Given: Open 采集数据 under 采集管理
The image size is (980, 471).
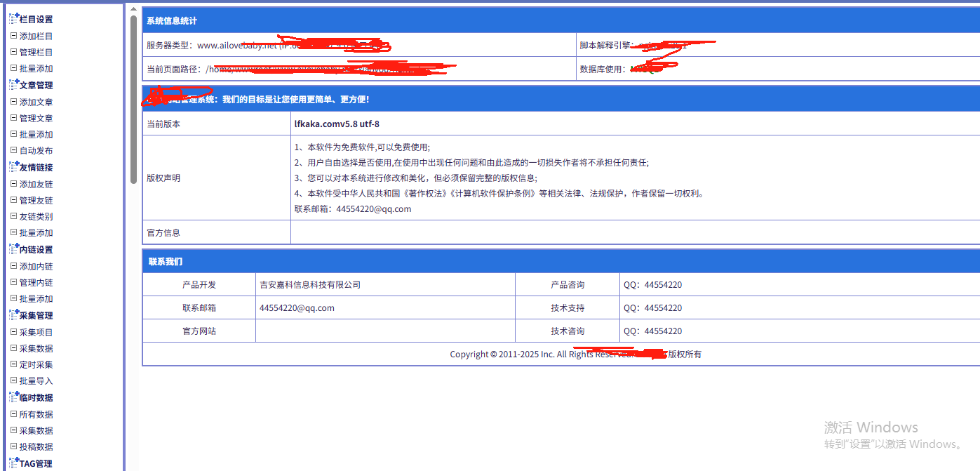Looking at the screenshot, I should click(x=36, y=348).
